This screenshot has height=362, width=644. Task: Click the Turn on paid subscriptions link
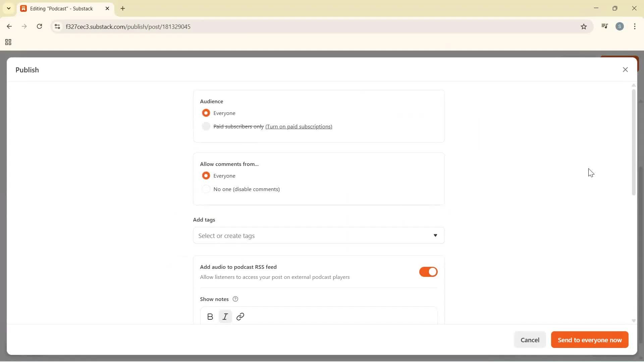pyautogui.click(x=299, y=127)
